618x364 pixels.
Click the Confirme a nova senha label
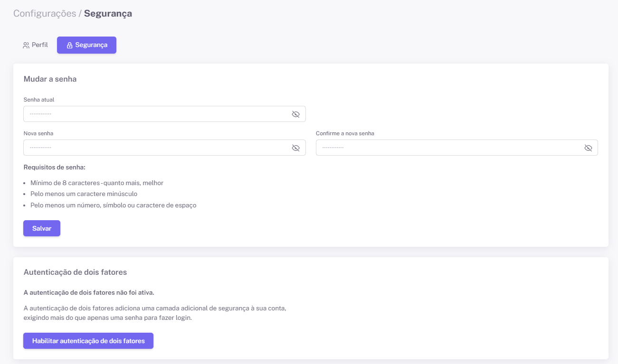(x=345, y=133)
